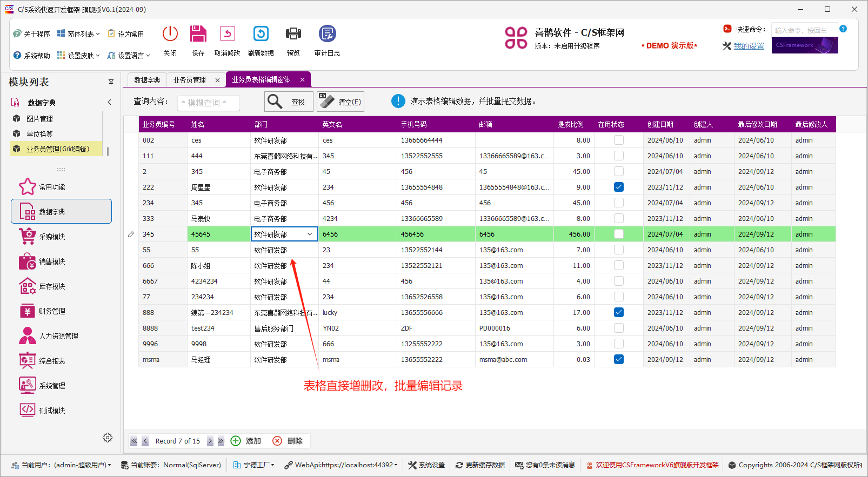Click 更新缓存数据 in status bar
This screenshot has height=477, width=868.
click(x=480, y=465)
